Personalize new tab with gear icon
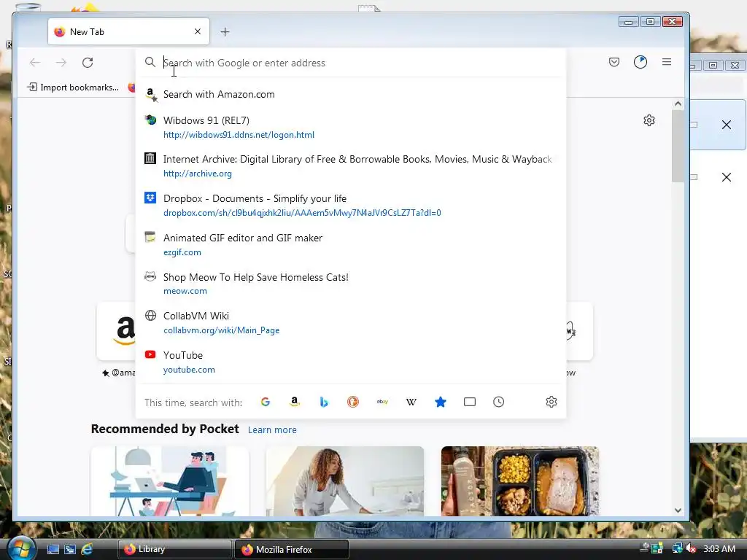 tap(649, 120)
